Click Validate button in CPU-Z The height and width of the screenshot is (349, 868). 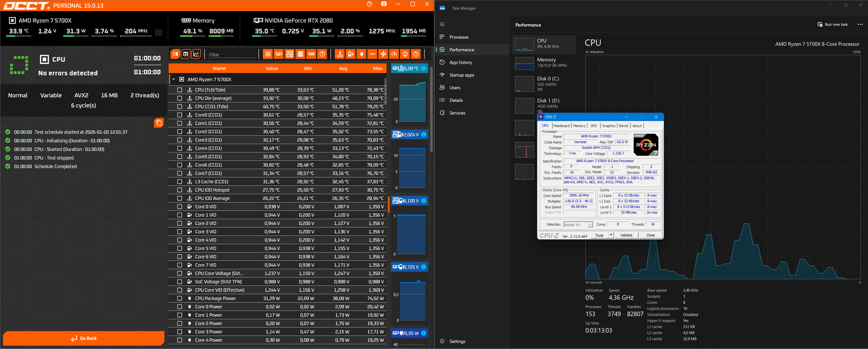(626, 235)
